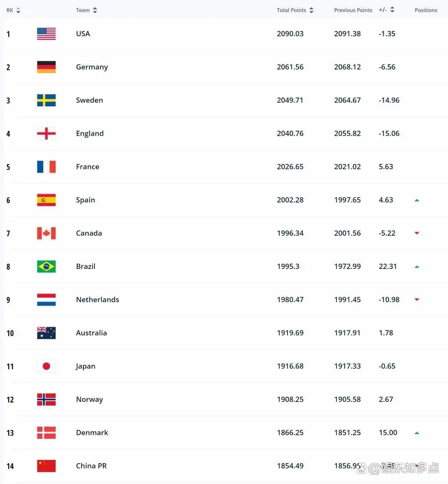Sort by +/- column arrows
This screenshot has height=484, width=448.
(x=392, y=10)
